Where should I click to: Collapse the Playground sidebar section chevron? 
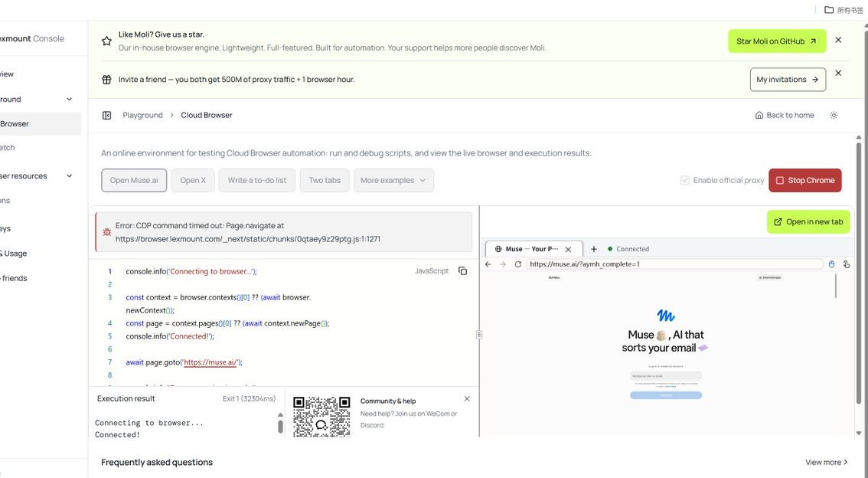pos(69,99)
